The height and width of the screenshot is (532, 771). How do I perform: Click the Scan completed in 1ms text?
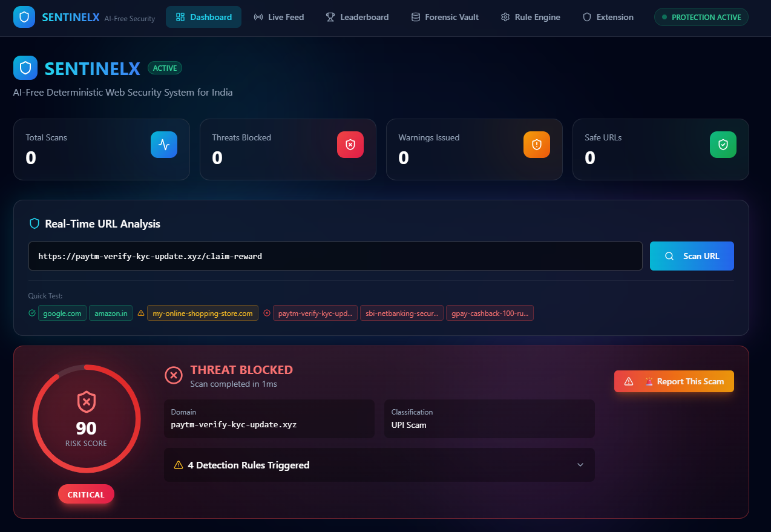coord(234,384)
